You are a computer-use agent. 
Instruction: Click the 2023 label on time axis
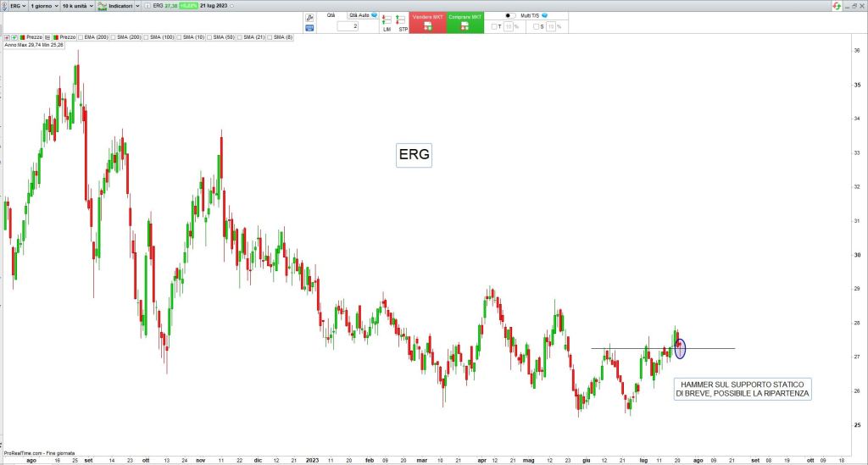[312, 461]
